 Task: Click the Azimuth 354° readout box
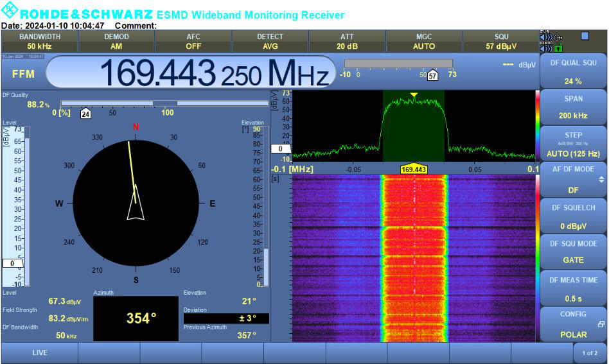point(136,318)
